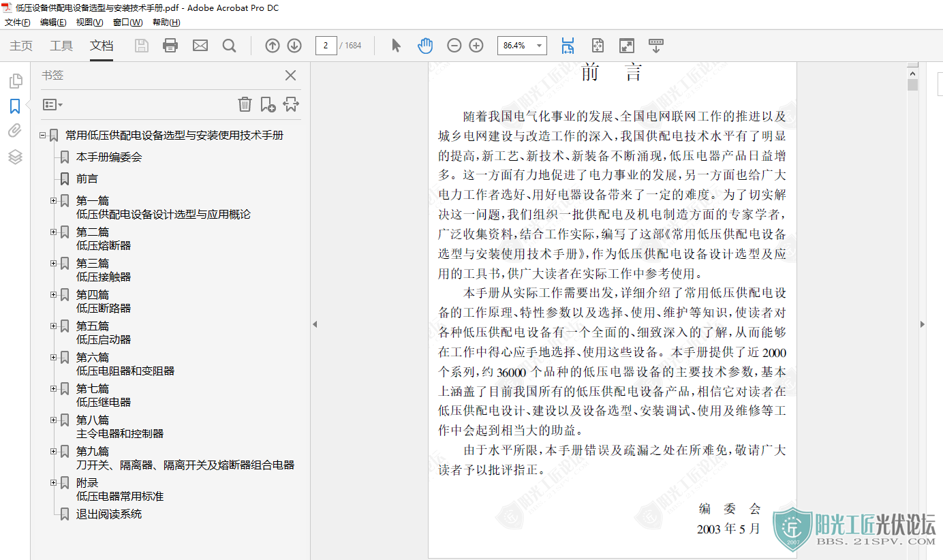The width and height of the screenshot is (943, 560).
Task: Zoom out with minus icon
Action: pyautogui.click(x=454, y=46)
